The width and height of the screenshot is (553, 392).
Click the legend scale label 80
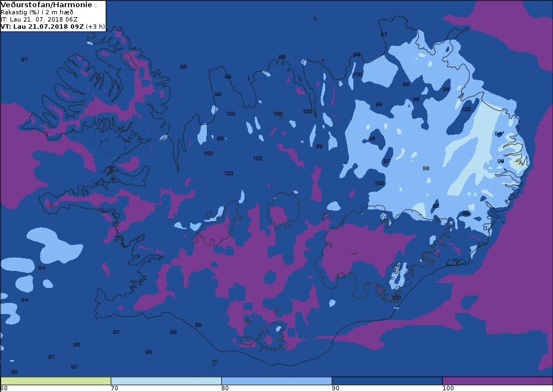click(225, 389)
